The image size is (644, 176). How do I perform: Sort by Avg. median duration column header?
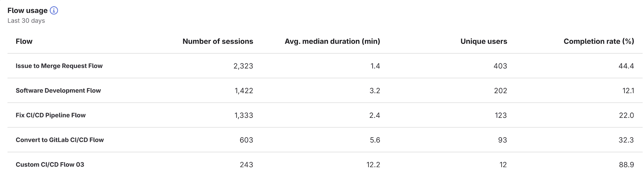click(332, 41)
